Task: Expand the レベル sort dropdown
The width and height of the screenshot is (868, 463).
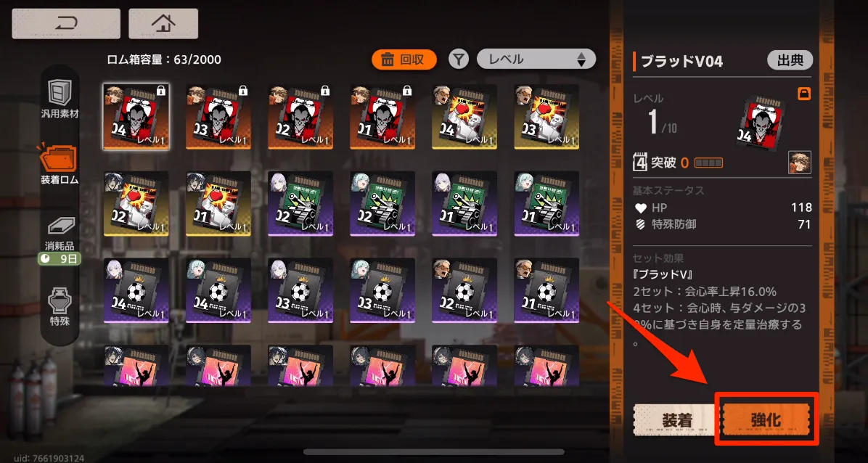Action: pyautogui.click(x=536, y=60)
